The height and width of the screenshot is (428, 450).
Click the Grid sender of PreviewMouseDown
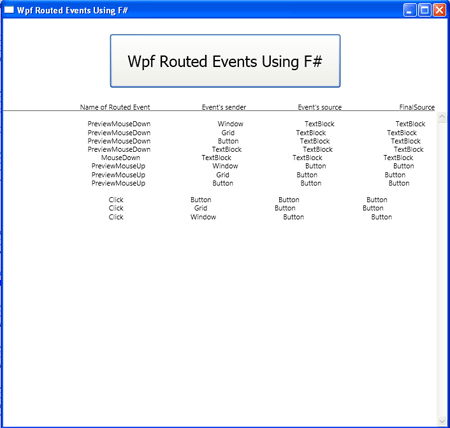point(228,133)
